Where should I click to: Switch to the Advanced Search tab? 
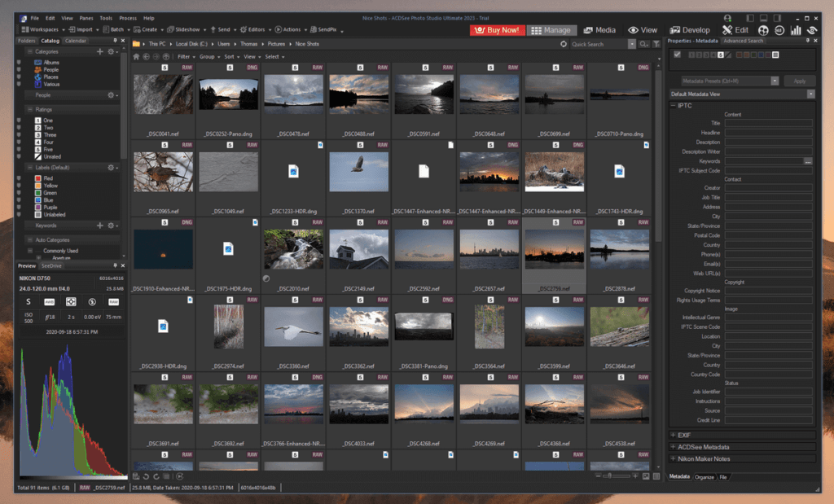743,40
